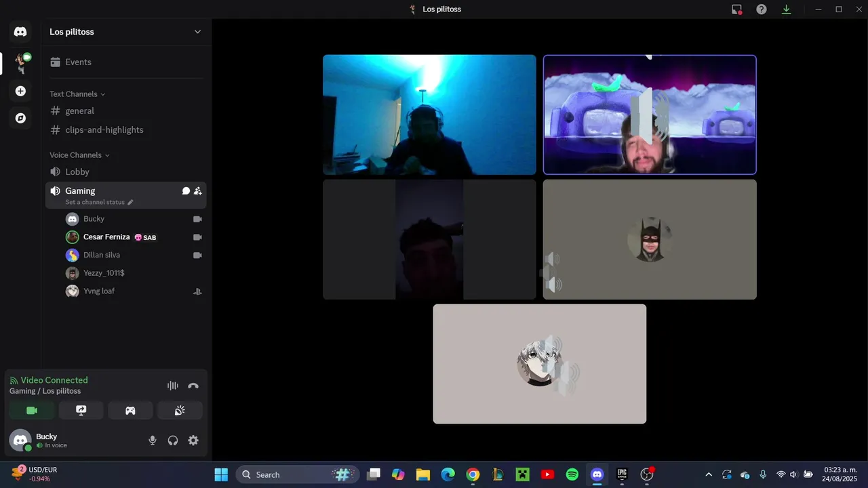Click Video Connected status text
Viewport: 868px width, 488px height.
point(54,380)
